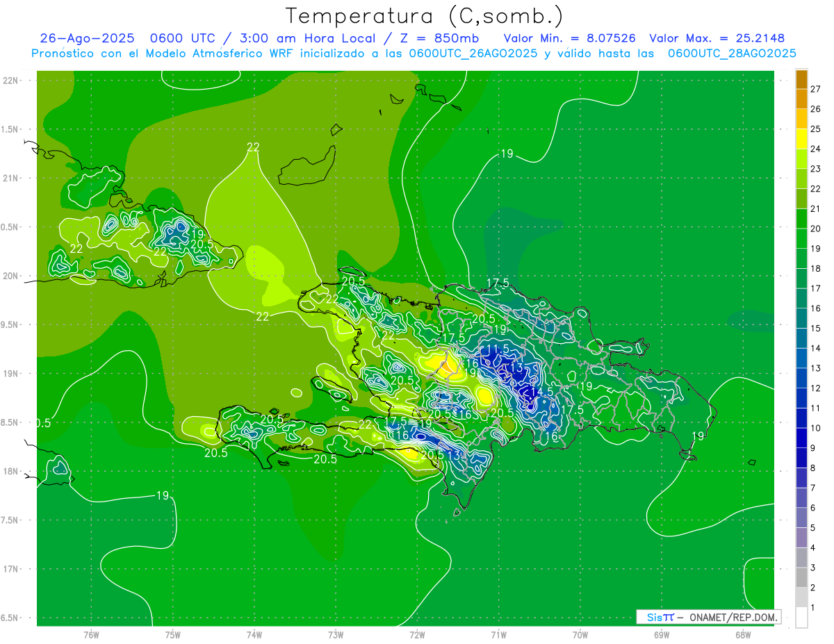The height and width of the screenshot is (644, 834).
Task: Click '3:00 am Hora Local' text
Action: click(x=306, y=38)
